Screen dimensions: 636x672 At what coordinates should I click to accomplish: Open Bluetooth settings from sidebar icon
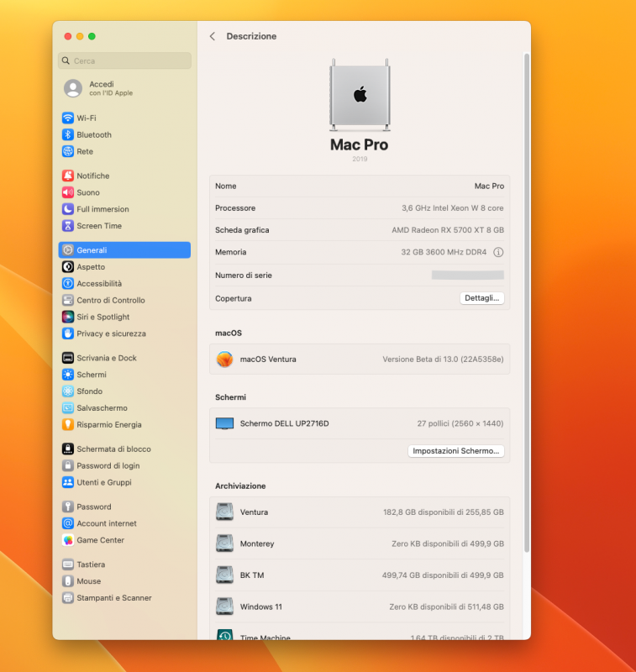(68, 135)
